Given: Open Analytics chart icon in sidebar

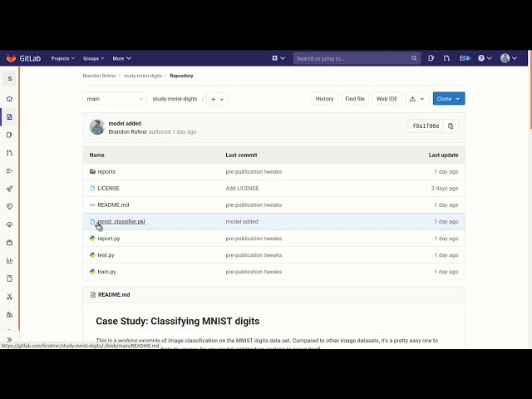Looking at the screenshot, I should click(x=10, y=260).
